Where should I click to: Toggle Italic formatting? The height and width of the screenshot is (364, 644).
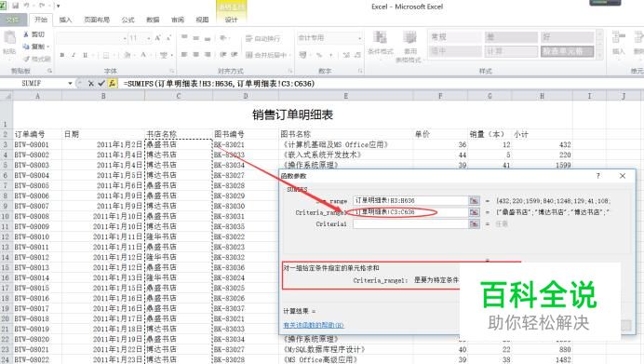[x=74, y=55]
